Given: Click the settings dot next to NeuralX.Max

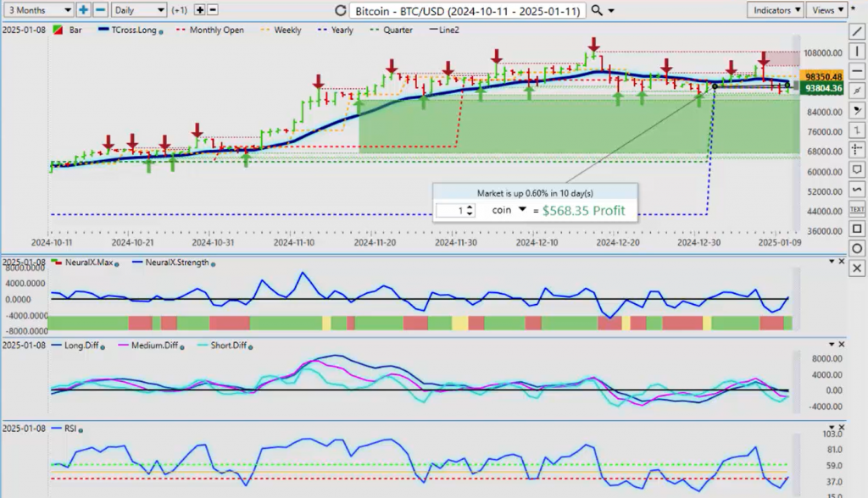Looking at the screenshot, I should (117, 264).
